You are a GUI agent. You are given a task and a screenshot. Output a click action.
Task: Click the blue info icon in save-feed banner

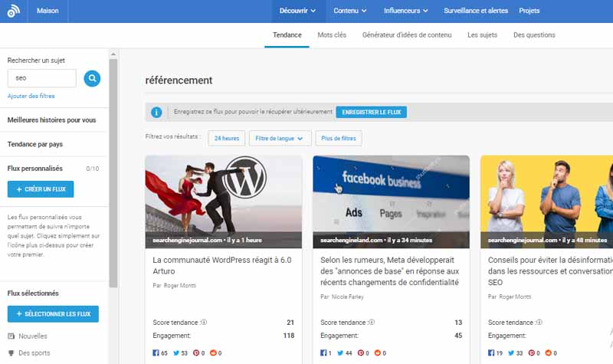click(x=156, y=112)
